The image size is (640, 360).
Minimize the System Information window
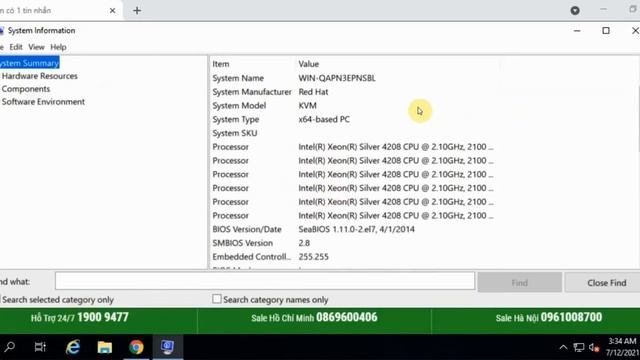577,31
